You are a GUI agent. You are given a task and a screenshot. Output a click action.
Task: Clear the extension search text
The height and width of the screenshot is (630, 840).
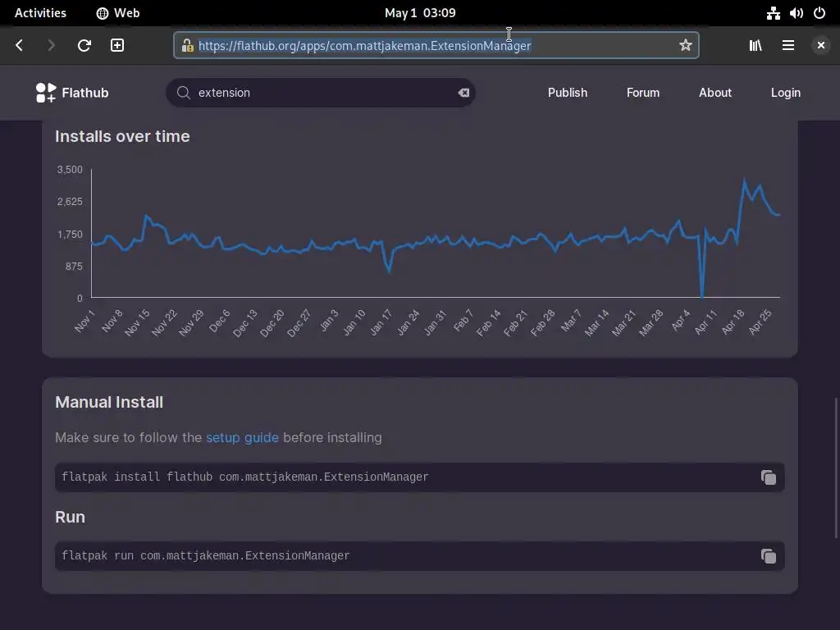pyautogui.click(x=463, y=93)
